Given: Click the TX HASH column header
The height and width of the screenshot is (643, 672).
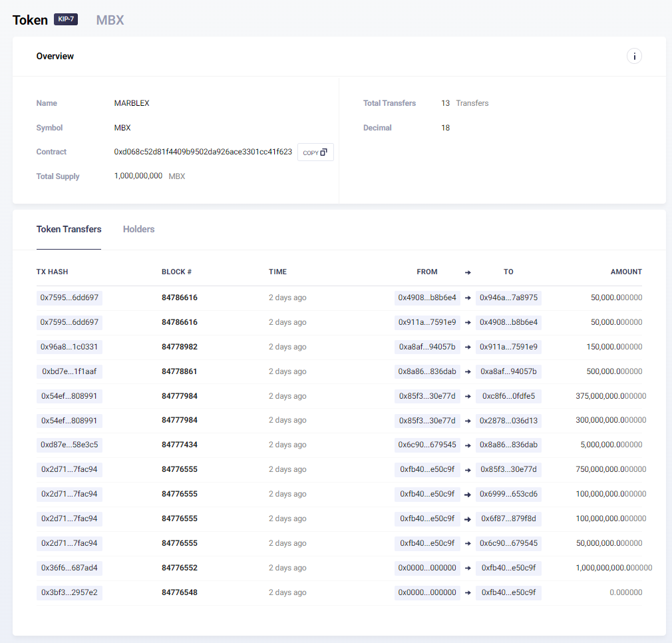Looking at the screenshot, I should (53, 272).
